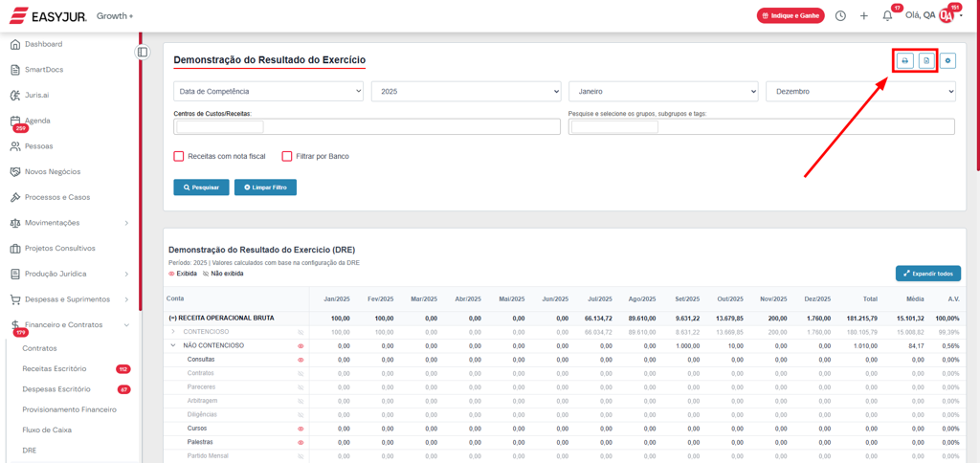
Task: Click the EasyJur logo
Action: [x=48, y=16]
